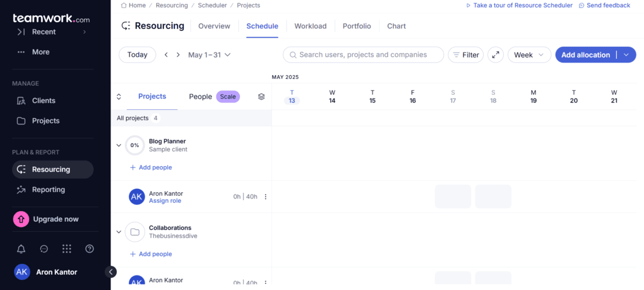Switch to the Overview tab
644x290 pixels.
pos(214,27)
